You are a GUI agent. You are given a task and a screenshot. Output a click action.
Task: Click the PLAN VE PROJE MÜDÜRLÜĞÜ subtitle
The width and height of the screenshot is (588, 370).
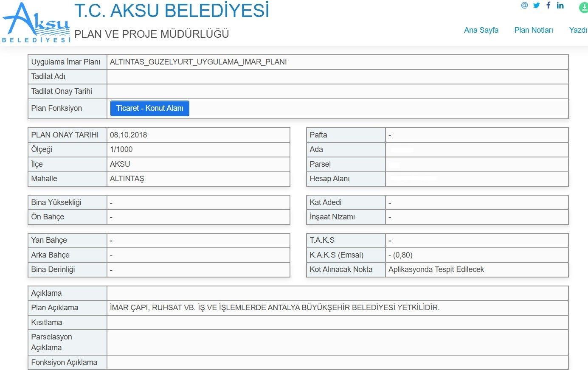(152, 34)
